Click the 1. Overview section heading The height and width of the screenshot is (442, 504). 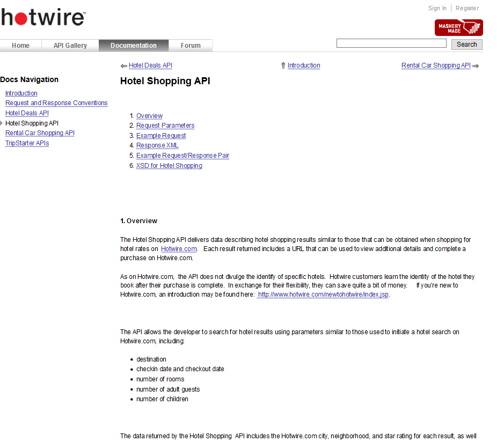139,221
